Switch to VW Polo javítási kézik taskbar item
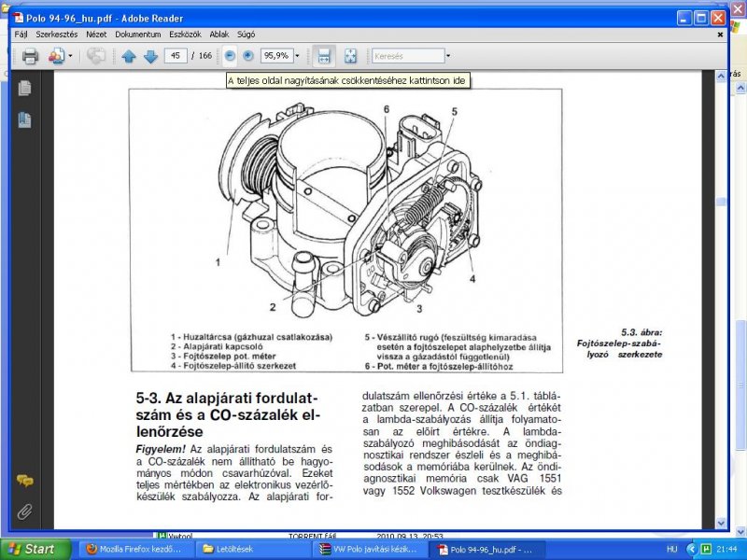The image size is (747, 560). tap(368, 549)
